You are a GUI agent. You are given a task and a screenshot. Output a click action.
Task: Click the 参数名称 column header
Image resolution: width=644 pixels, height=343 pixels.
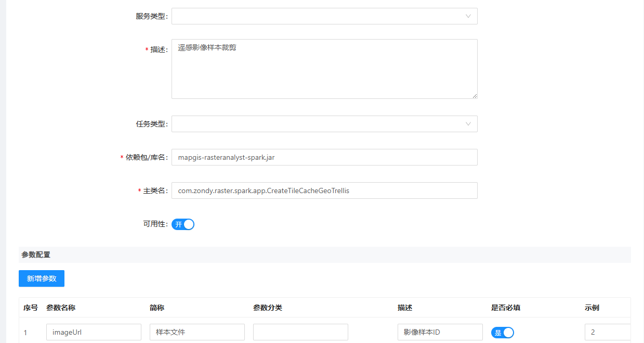(61, 308)
